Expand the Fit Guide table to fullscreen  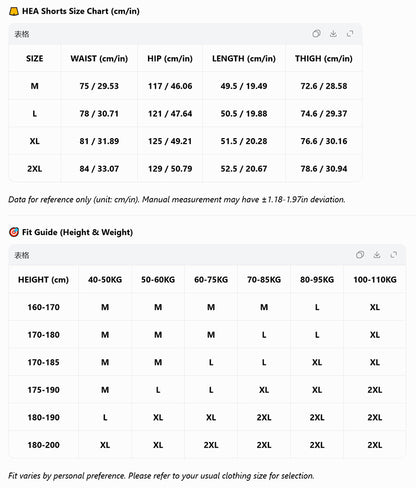click(x=394, y=255)
